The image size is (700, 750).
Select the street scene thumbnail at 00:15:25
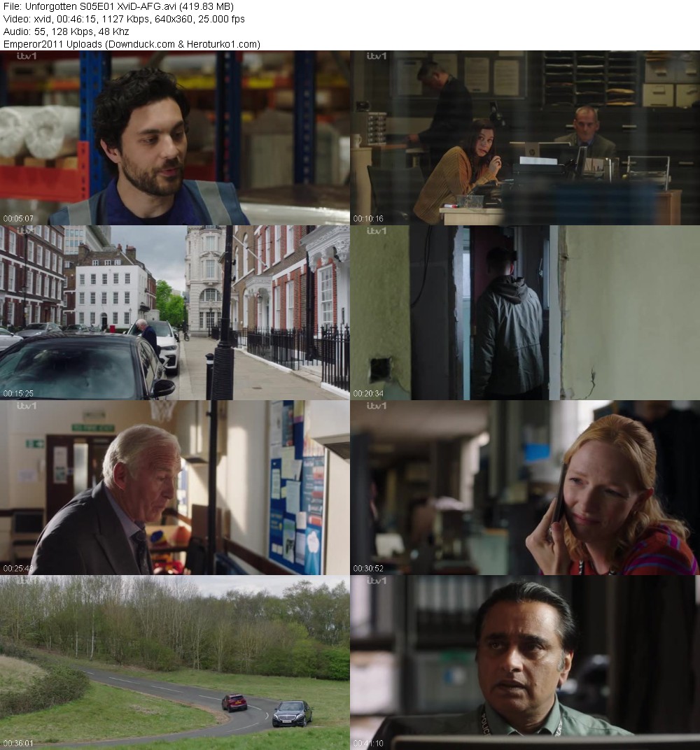pos(174,313)
